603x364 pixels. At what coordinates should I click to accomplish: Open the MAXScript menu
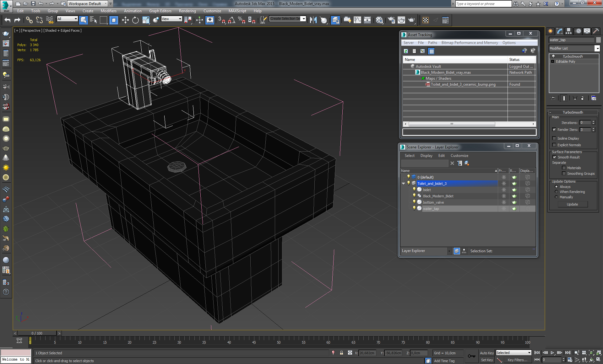point(237,11)
